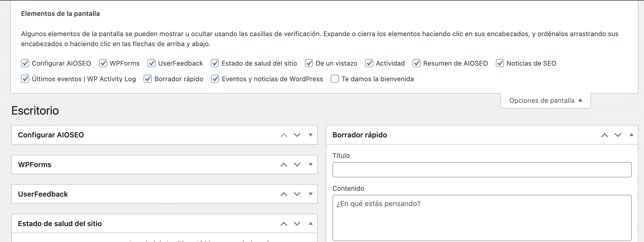The image size is (644, 242).
Task: Move UserFeedback widget down
Action: coord(297,194)
